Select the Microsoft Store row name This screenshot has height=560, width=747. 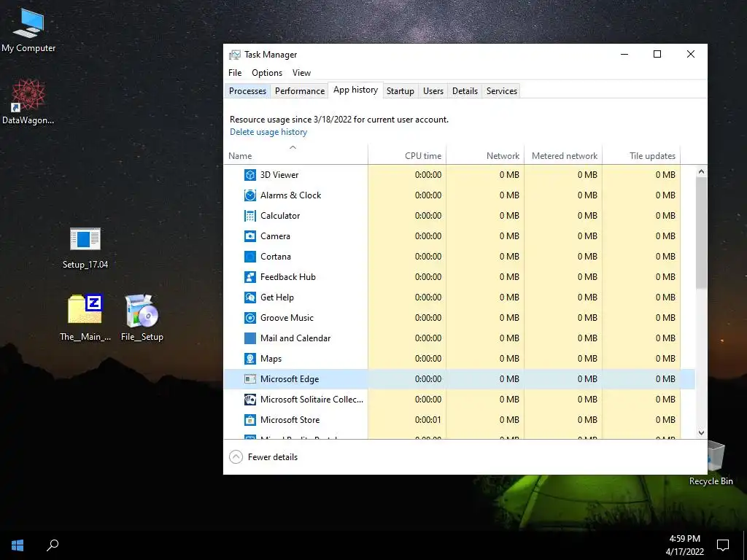pyautogui.click(x=290, y=420)
